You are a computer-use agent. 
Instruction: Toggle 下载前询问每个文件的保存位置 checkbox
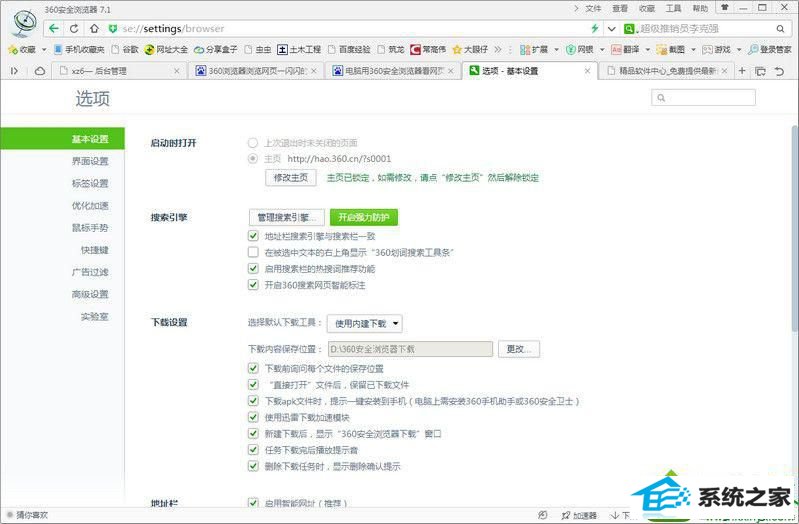coord(253,369)
